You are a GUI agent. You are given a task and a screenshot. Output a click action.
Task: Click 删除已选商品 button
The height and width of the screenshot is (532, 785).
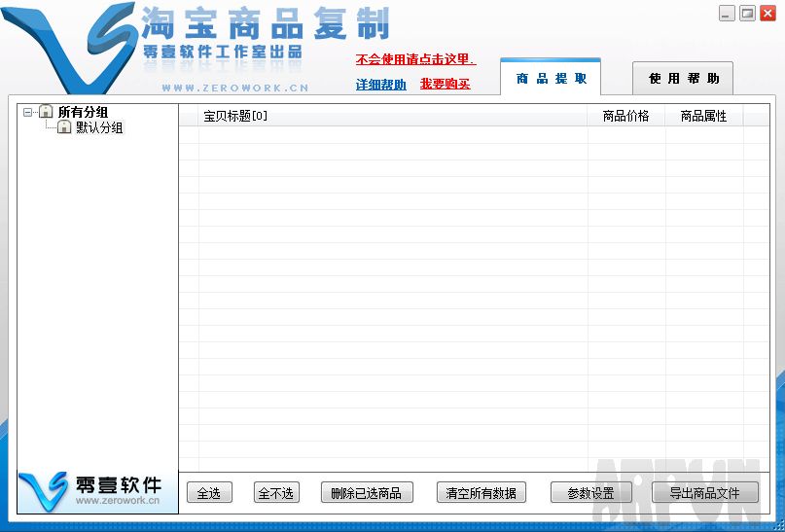[367, 493]
